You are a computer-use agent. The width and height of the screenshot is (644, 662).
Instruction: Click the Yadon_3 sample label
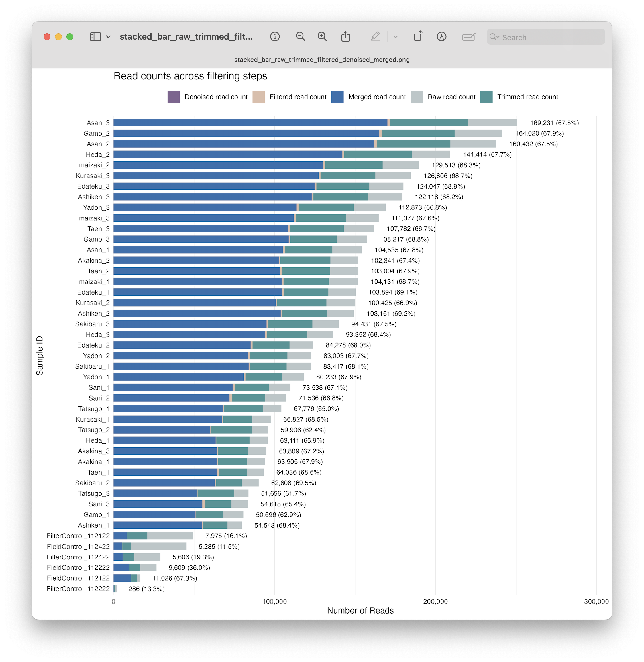click(x=96, y=208)
